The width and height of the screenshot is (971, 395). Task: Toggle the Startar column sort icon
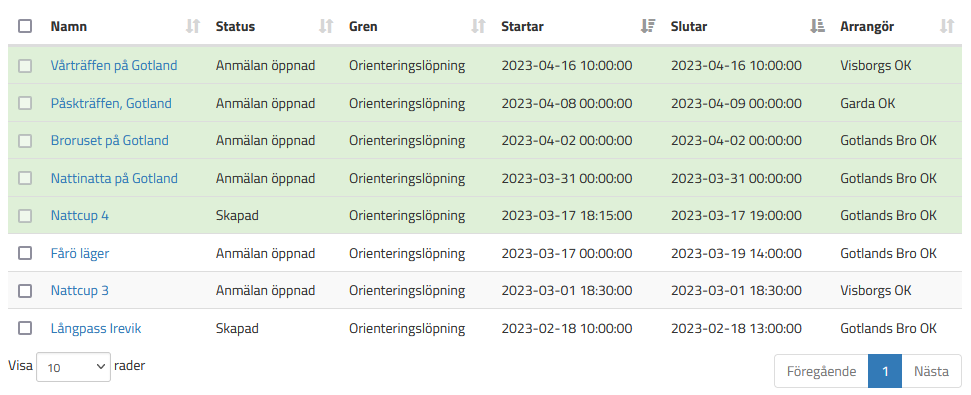click(x=648, y=27)
